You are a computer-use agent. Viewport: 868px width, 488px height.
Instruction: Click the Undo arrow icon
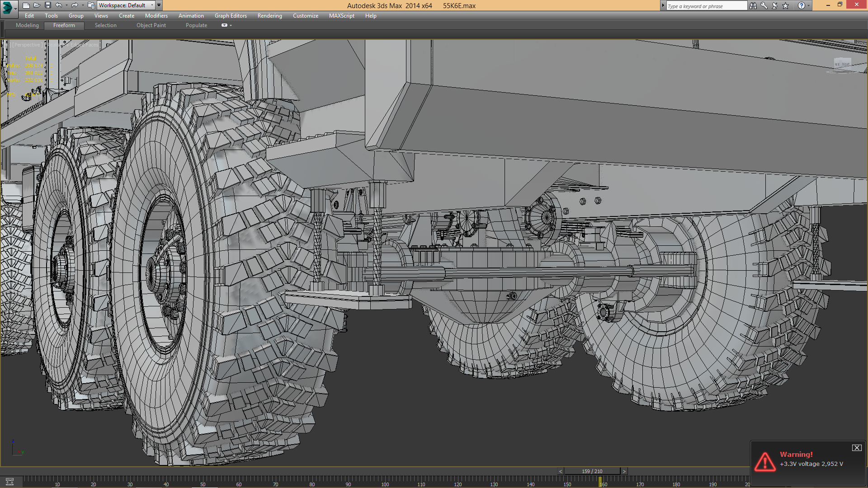click(x=59, y=5)
